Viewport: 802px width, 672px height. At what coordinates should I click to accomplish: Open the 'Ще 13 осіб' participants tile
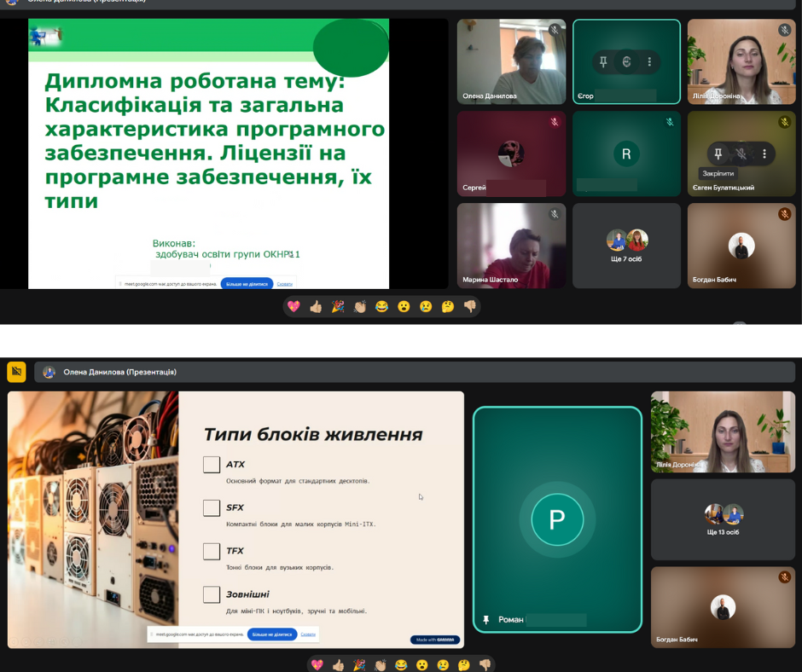723,519
